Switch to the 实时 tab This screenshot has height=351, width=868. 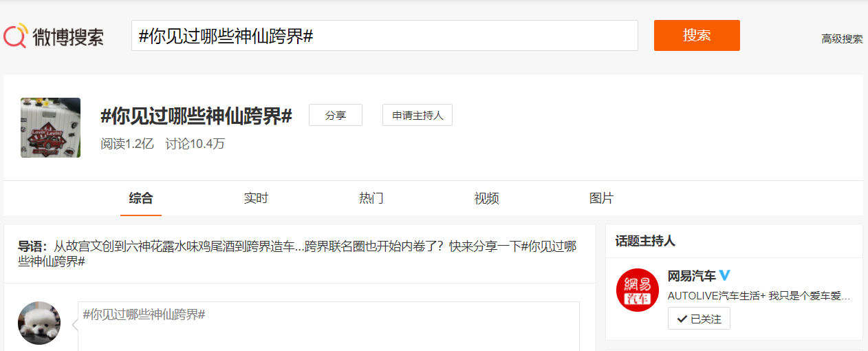256,199
